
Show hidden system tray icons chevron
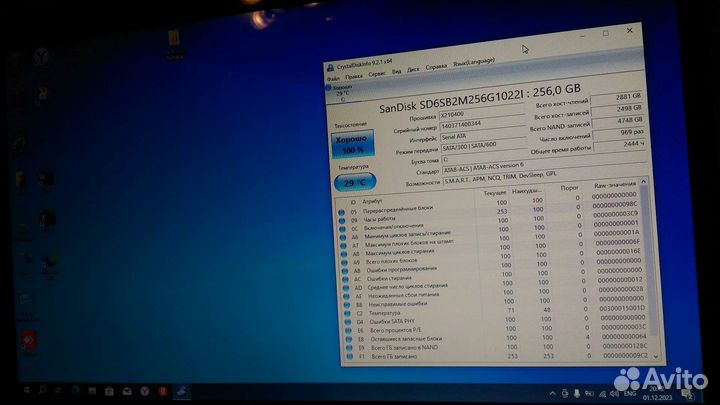[x=552, y=394]
